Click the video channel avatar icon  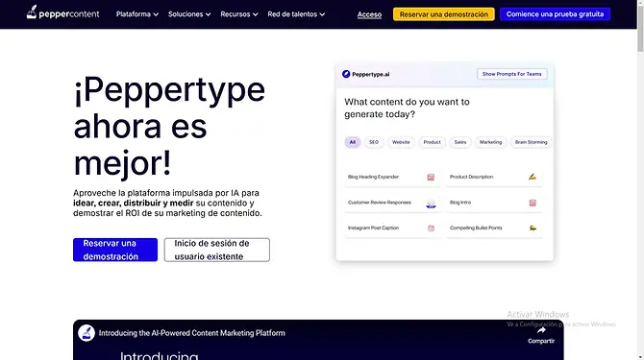(x=87, y=333)
